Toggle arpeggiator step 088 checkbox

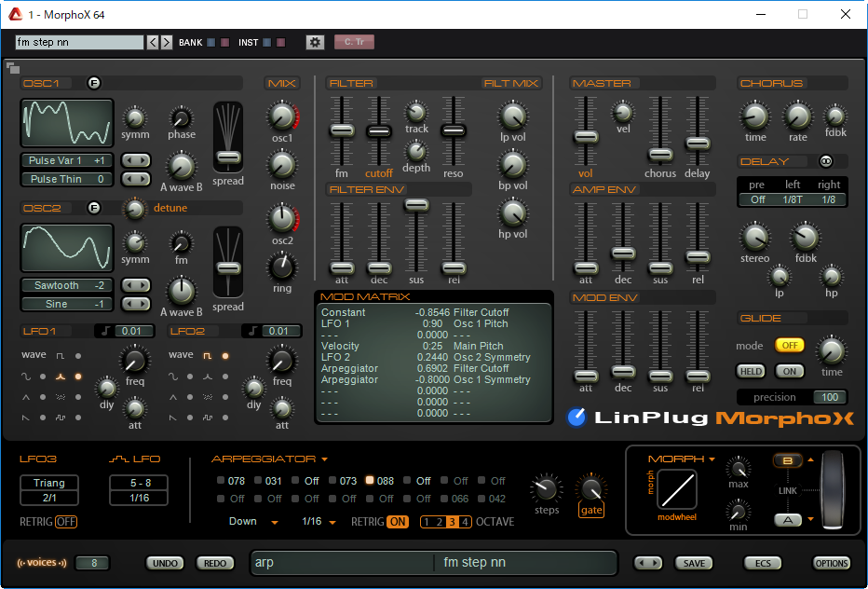pyautogui.click(x=370, y=480)
